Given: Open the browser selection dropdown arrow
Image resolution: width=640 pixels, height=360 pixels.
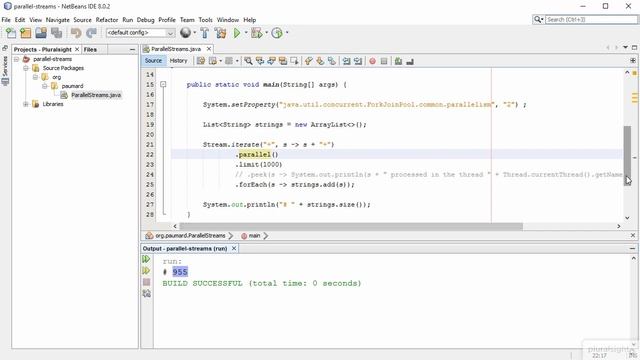Looking at the screenshot, I should tap(194, 33).
